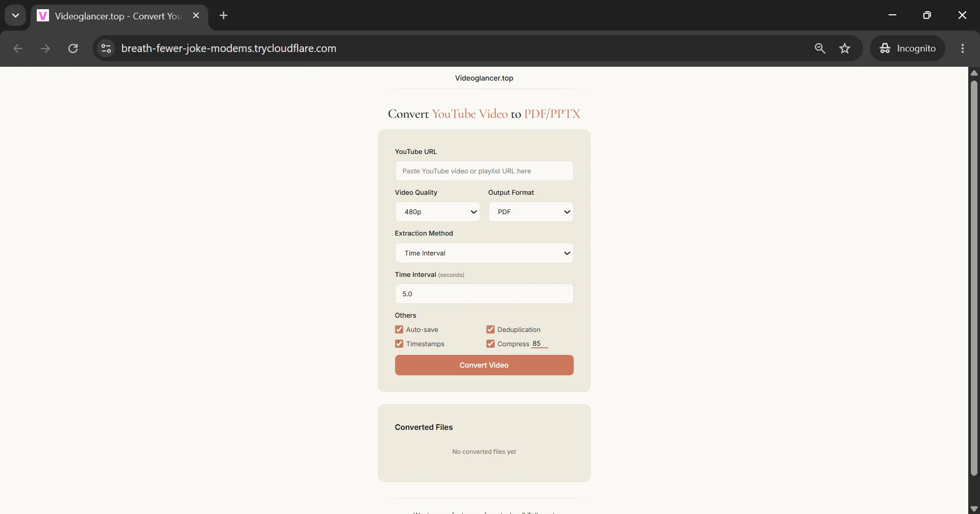Open the Video Quality 480p dropdown
This screenshot has height=514, width=980.
(x=437, y=212)
